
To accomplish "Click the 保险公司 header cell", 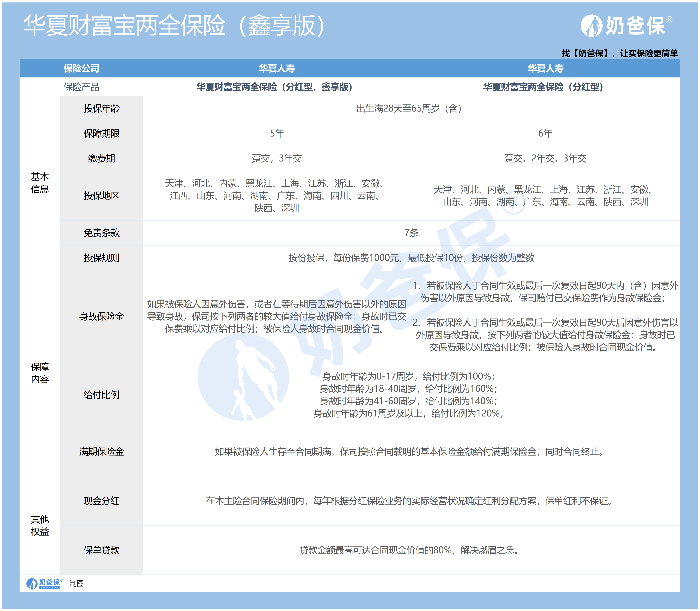I will click(x=81, y=69).
